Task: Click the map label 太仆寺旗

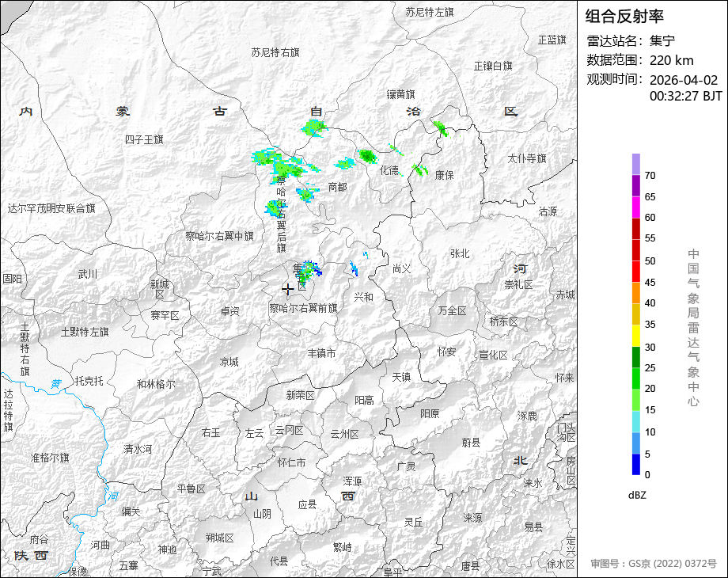Action: tap(527, 159)
